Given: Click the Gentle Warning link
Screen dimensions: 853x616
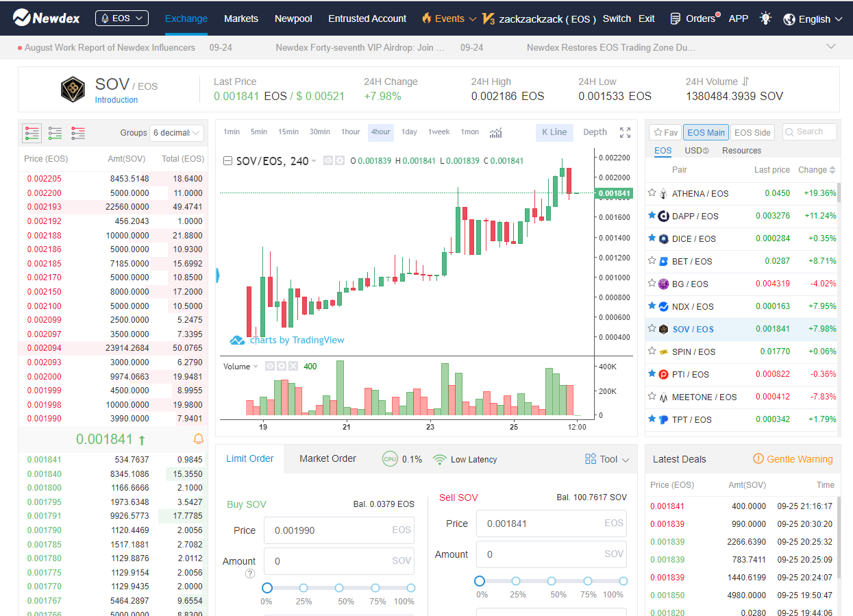Looking at the screenshot, I should (x=793, y=459).
